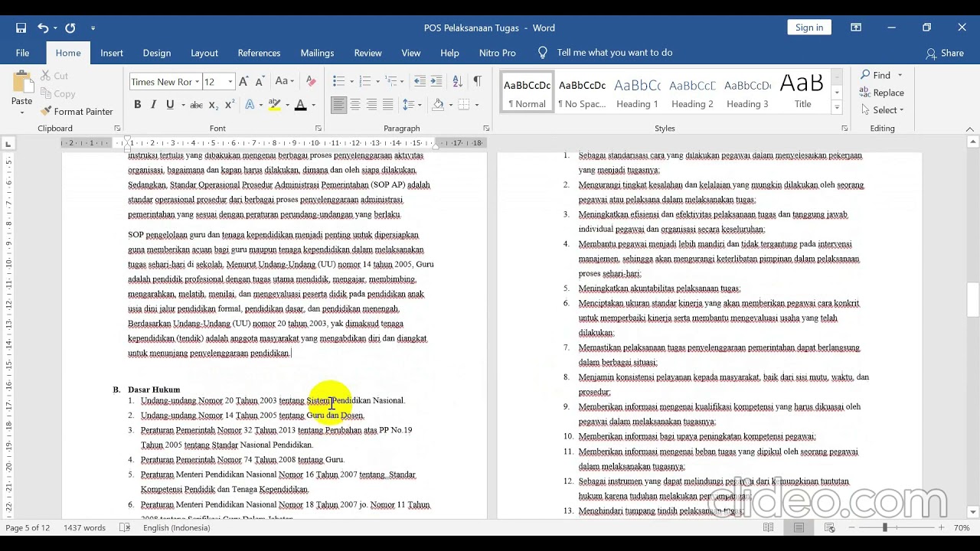The height and width of the screenshot is (551, 980).
Task: Increase the paragraph indent
Action: pyautogui.click(x=436, y=81)
